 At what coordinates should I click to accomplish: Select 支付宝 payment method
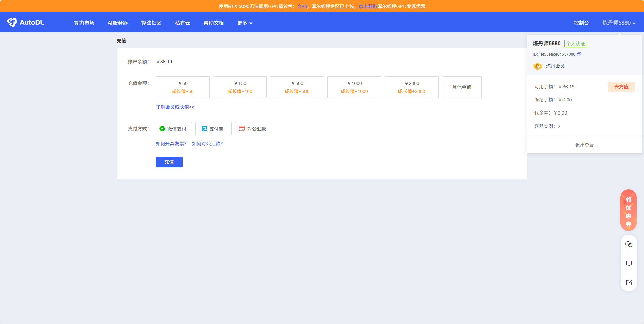coord(214,129)
